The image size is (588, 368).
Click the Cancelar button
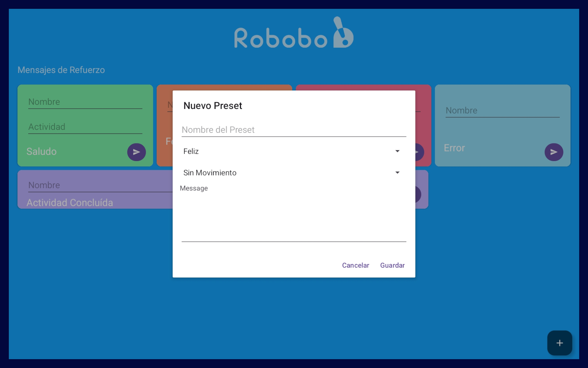tap(355, 265)
